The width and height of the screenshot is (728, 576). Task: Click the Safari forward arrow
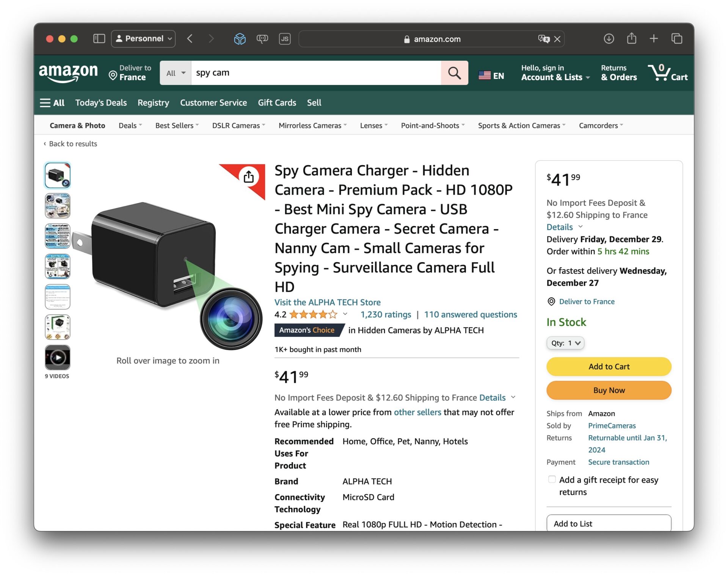(x=211, y=39)
